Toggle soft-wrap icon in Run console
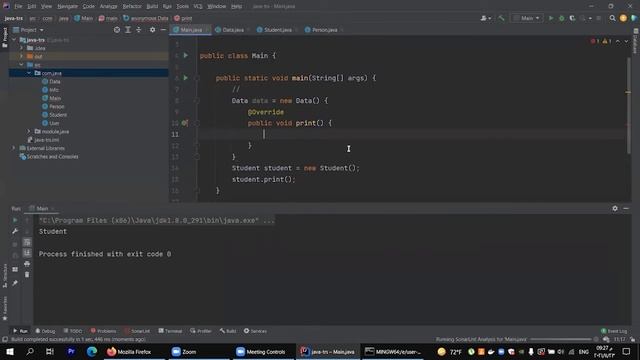The width and height of the screenshot is (640, 360). [27, 242]
